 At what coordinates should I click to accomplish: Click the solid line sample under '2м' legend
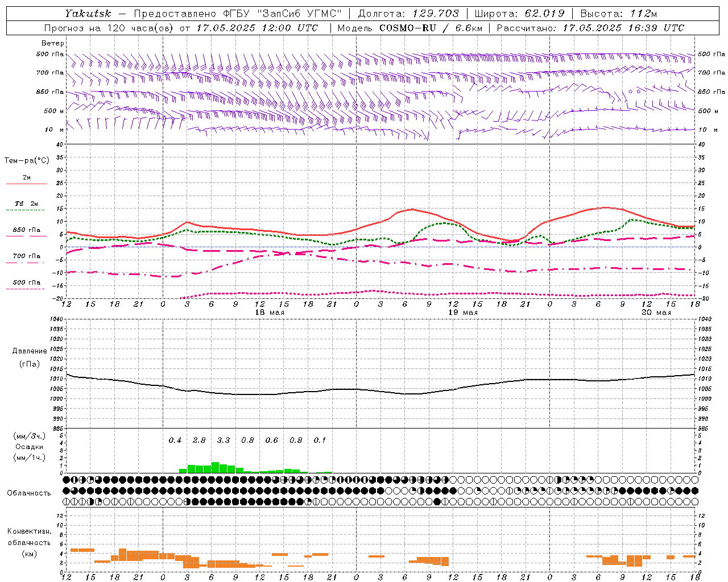27,184
